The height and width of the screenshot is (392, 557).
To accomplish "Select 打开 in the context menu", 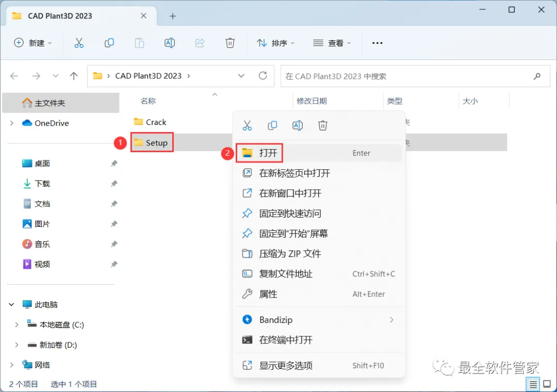I will point(319,153).
